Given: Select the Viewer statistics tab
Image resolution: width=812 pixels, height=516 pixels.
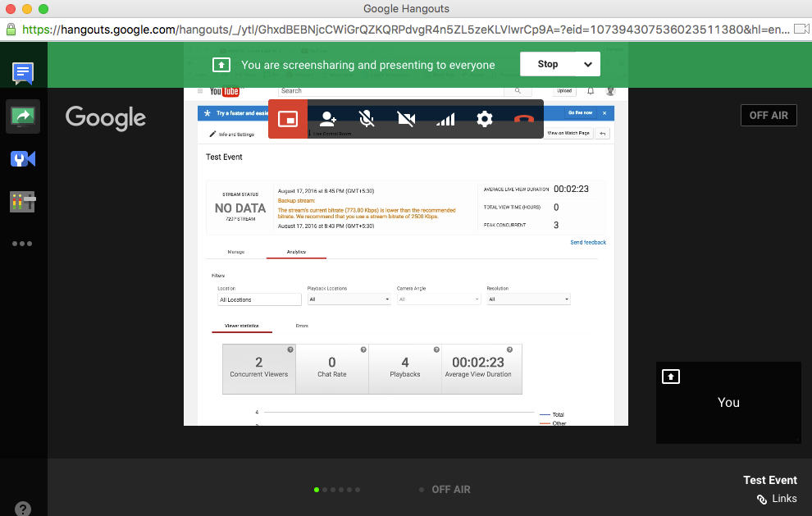Looking at the screenshot, I should coord(242,326).
